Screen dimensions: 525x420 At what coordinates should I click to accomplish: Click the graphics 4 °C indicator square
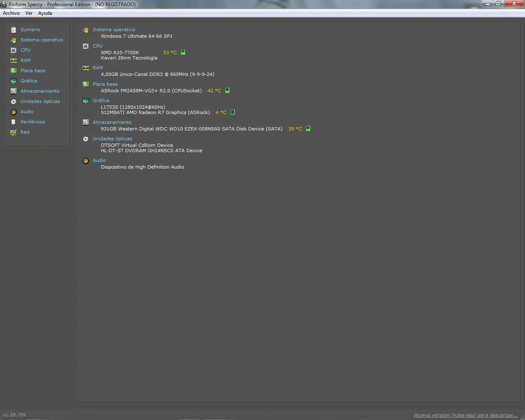pyautogui.click(x=233, y=112)
